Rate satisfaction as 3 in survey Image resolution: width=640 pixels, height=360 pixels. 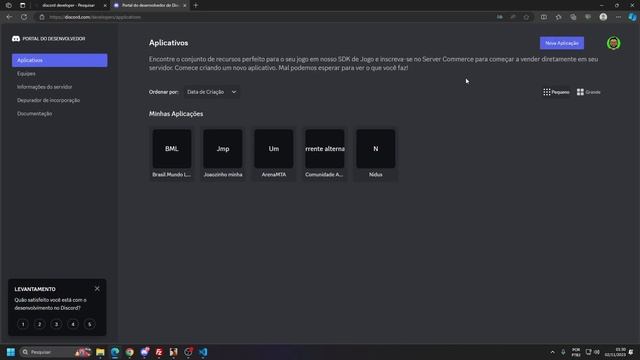[x=56, y=324]
